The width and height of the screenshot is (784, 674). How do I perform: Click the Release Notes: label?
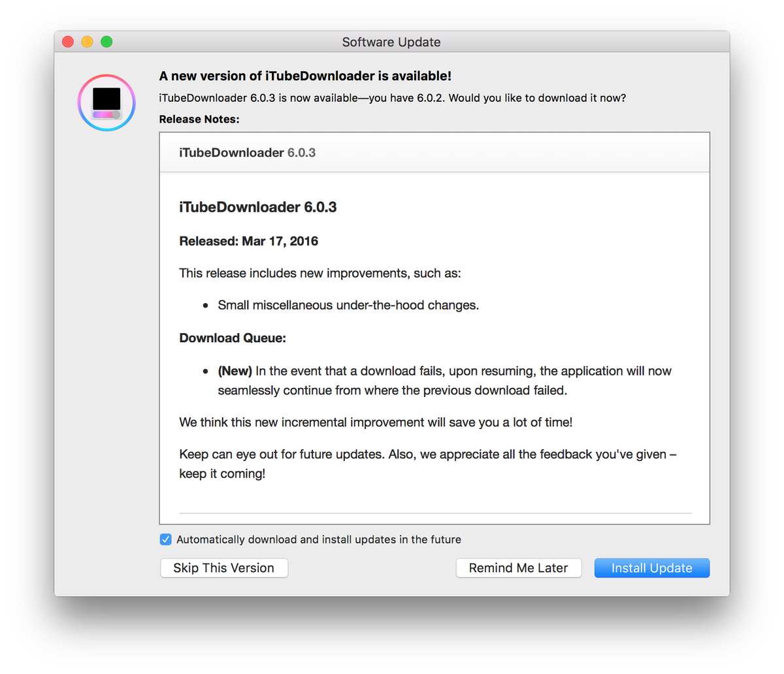(x=199, y=120)
